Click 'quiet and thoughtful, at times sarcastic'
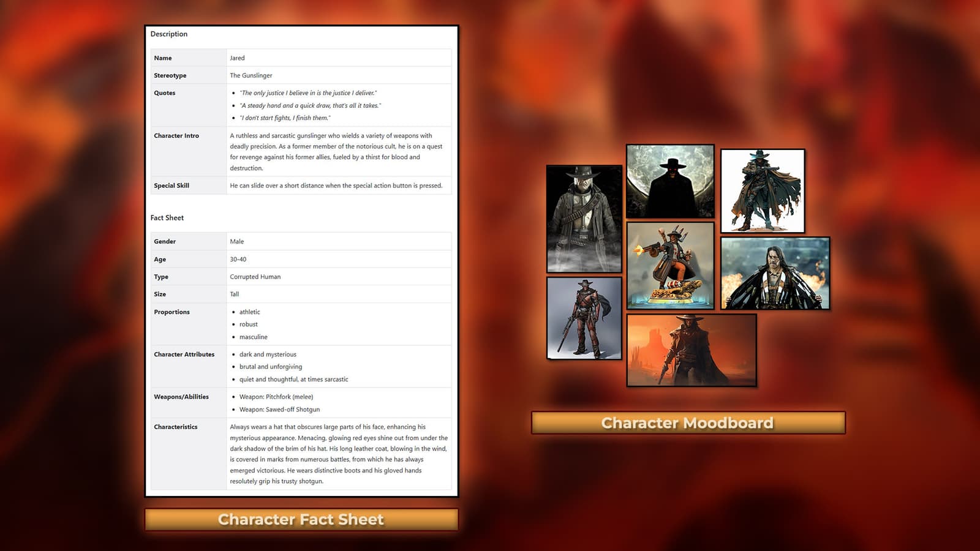The image size is (980, 551). coord(294,380)
